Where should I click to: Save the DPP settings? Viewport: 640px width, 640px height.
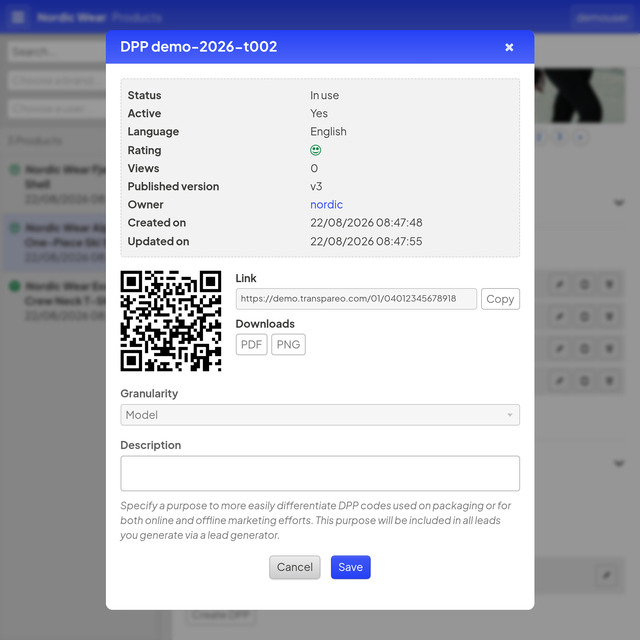coord(351,567)
